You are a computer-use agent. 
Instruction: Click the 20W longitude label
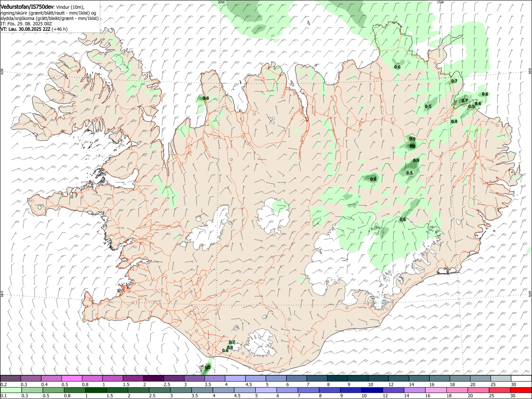coord(221,2)
